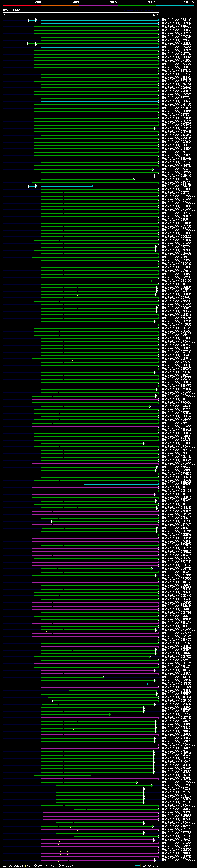This screenshot has height=868, width=197.
Task: Open hit UniRef100_Q9VJY6
Action: 177,633
